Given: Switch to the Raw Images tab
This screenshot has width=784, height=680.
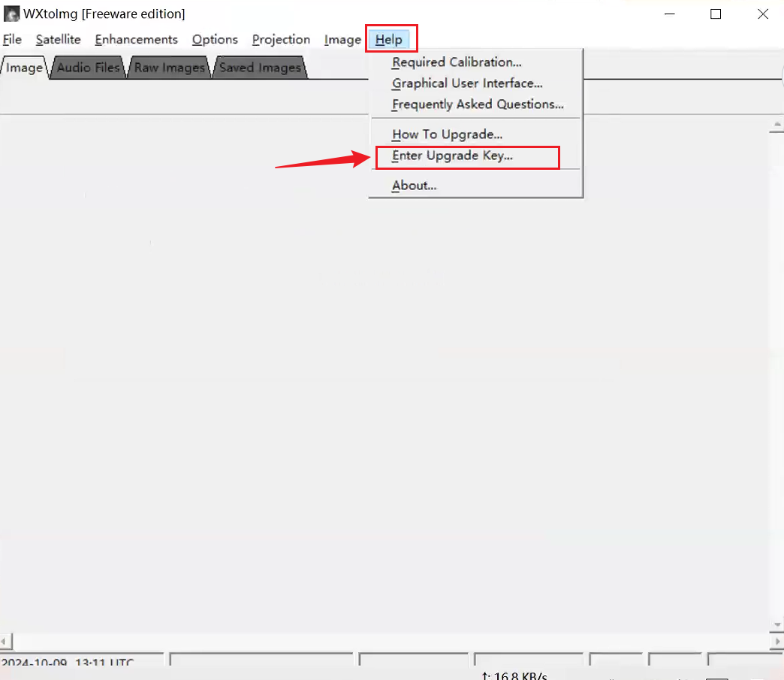Looking at the screenshot, I should (169, 68).
